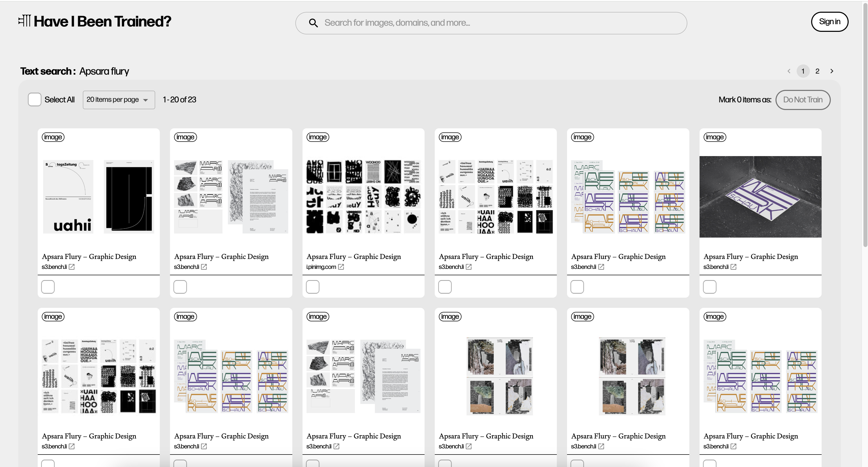Tick the checkbox on the i.pinimg.com card
Image resolution: width=868 pixels, height=467 pixels.
tap(313, 287)
